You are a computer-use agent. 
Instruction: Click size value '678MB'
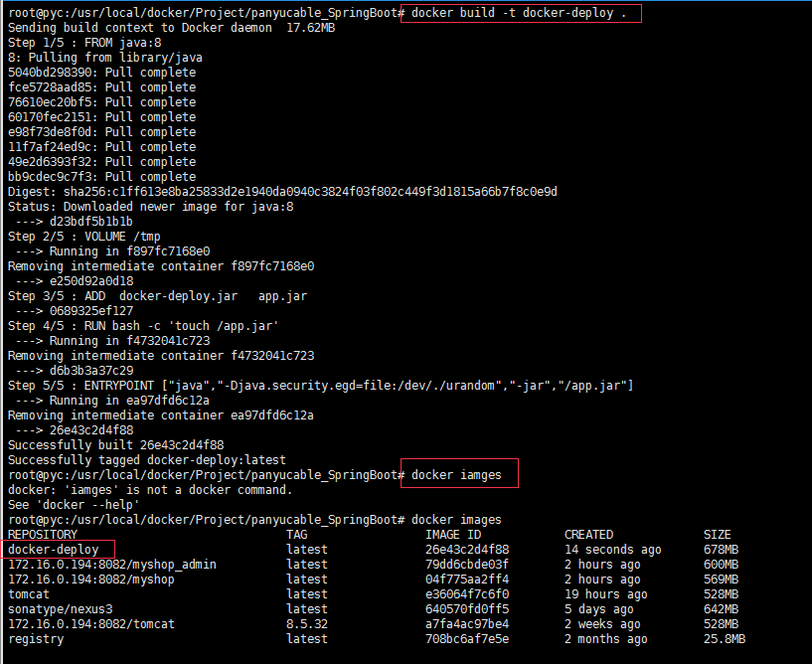click(x=721, y=550)
